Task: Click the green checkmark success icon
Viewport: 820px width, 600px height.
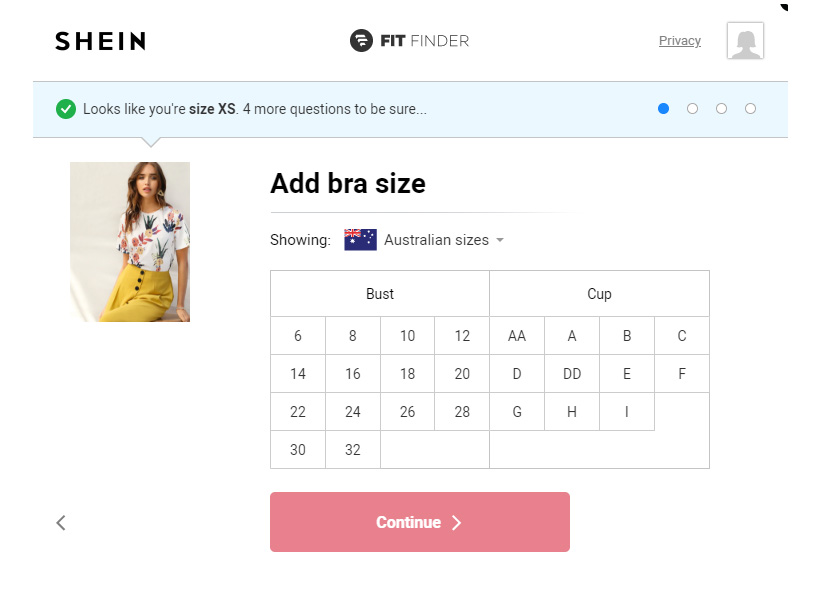Action: click(x=66, y=108)
